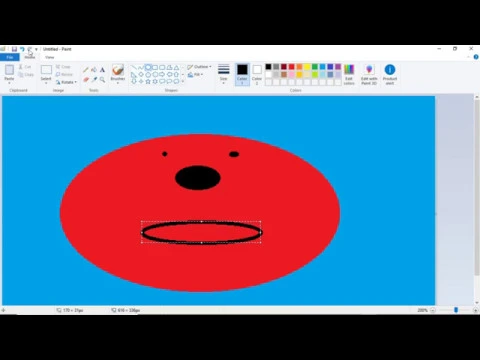Click the Resize button

64,74
